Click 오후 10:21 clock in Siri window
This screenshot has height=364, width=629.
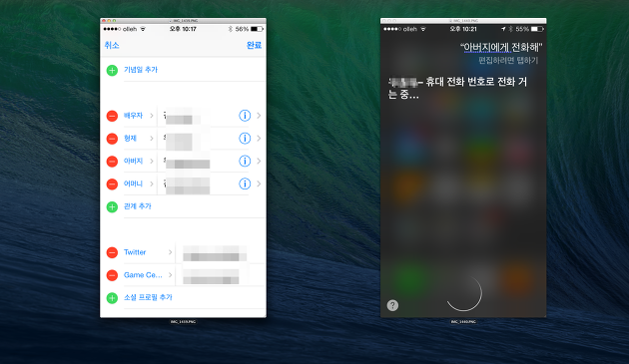pyautogui.click(x=463, y=29)
